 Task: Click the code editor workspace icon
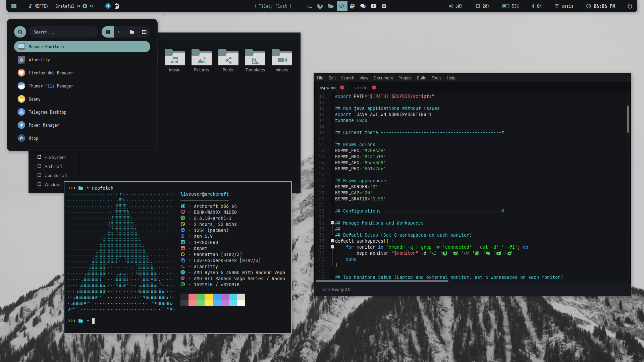click(x=342, y=6)
